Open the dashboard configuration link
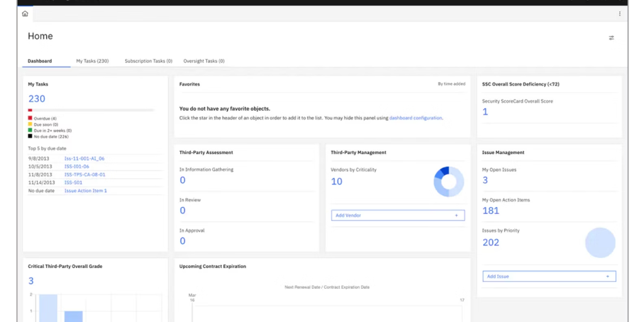This screenshot has width=644, height=322. coord(415,118)
